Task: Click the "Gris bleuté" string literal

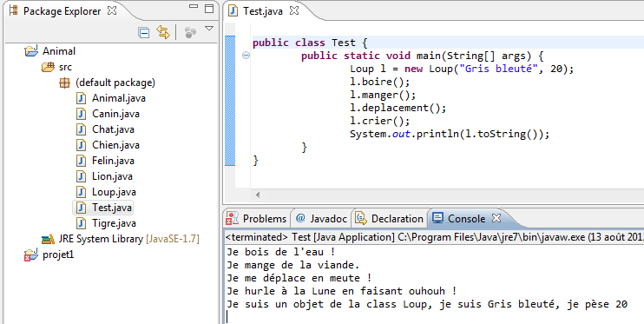Action: click(x=498, y=69)
